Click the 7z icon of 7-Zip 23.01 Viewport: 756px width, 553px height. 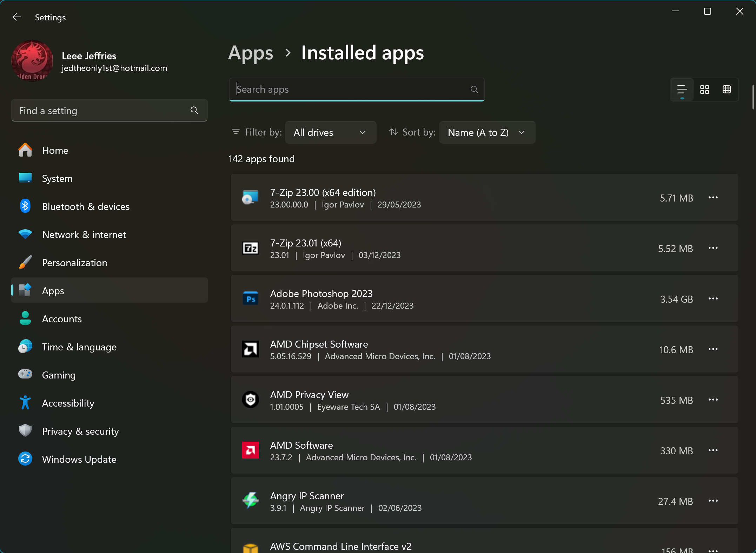251,248
